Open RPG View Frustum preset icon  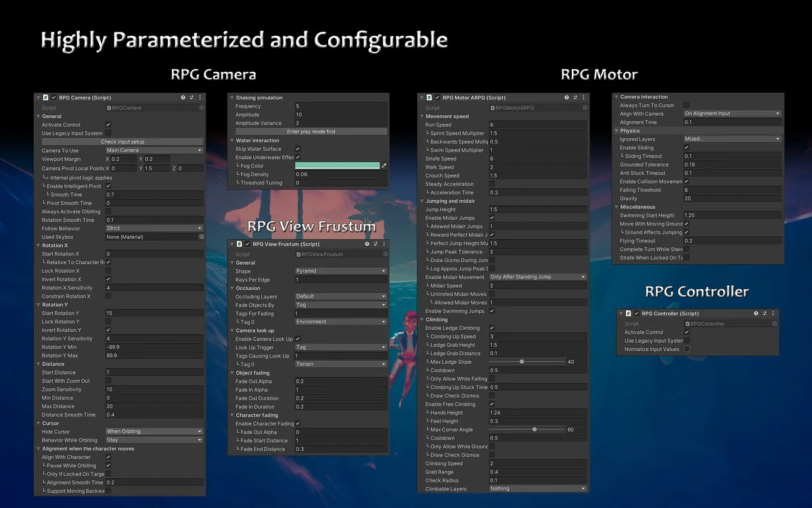pos(376,244)
